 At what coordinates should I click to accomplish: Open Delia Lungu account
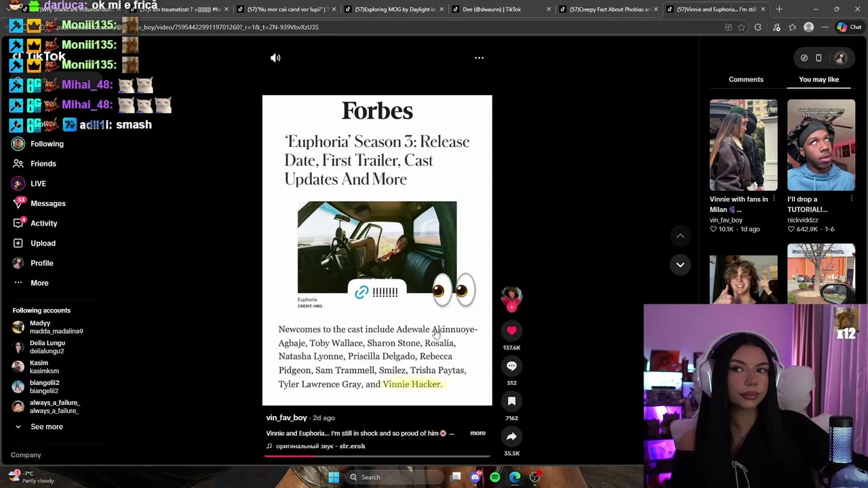tap(39, 347)
